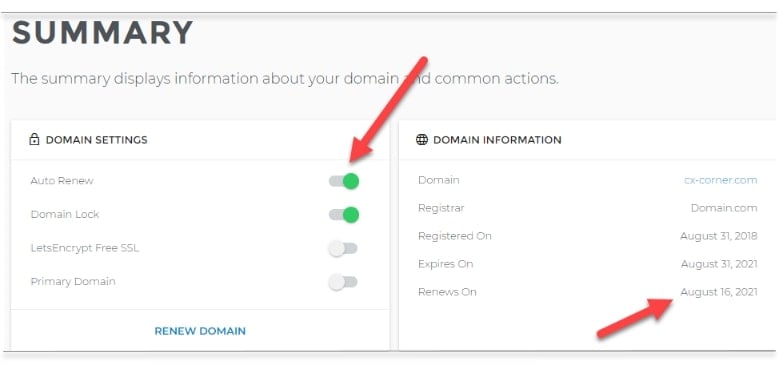778x365 pixels.
Task: Select the DOMAIN INFORMATION panel heading
Action: [497, 140]
